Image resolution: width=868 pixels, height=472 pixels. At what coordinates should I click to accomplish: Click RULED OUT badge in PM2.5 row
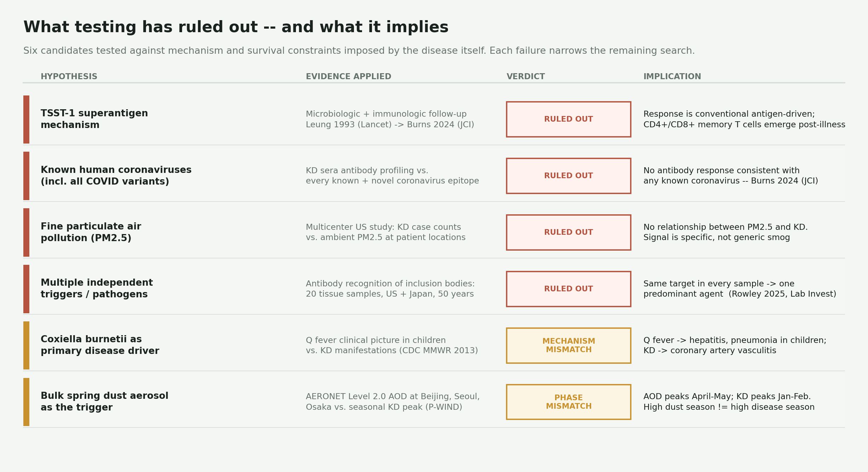[x=568, y=232]
